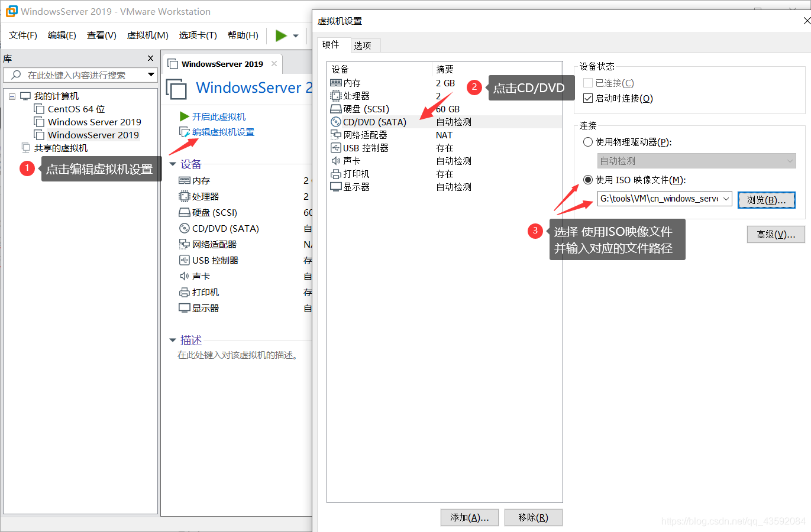This screenshot has height=532, width=811.
Task: Click the large VM icon beside WindowsServer title
Action: tap(177, 89)
